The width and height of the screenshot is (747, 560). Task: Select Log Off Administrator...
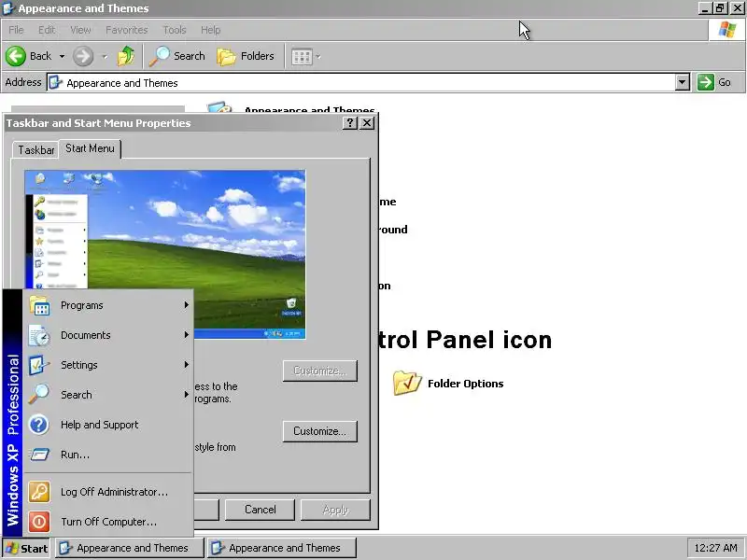(108, 492)
